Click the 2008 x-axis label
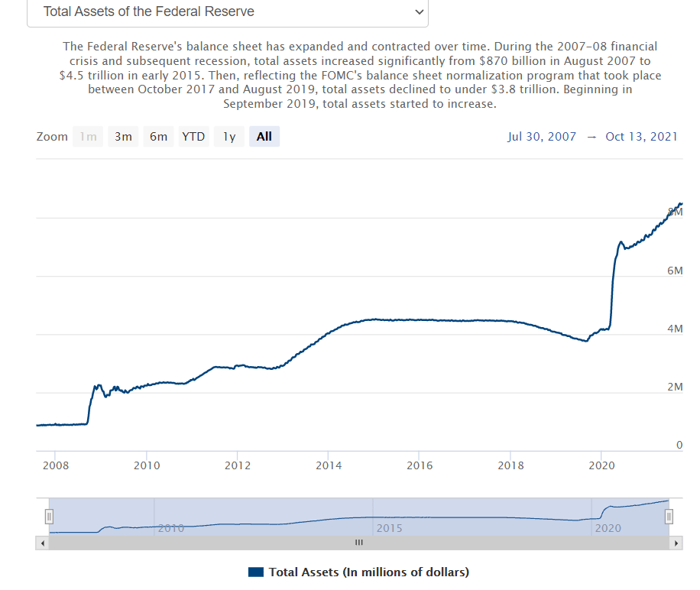The width and height of the screenshot is (700, 590). click(56, 465)
